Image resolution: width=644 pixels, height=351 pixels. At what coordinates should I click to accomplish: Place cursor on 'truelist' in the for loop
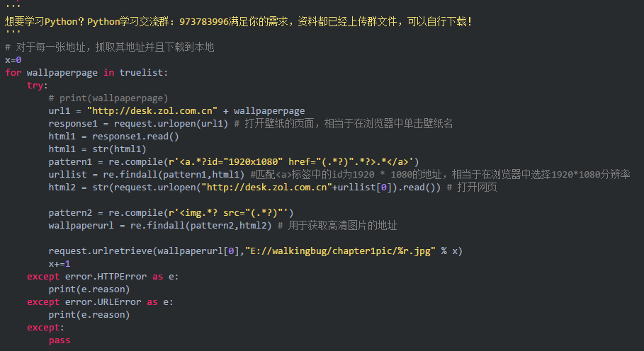(x=141, y=73)
